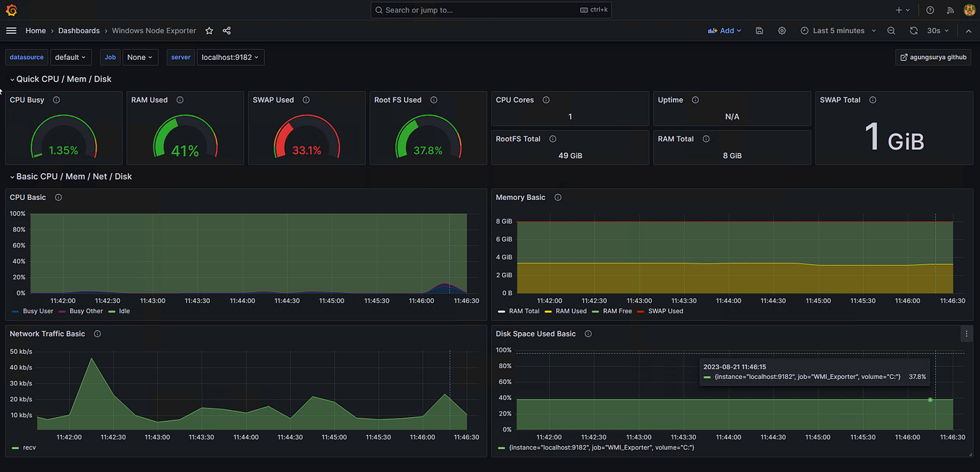Open Grafana news feed icon
The width and height of the screenshot is (980, 472).
949,9
